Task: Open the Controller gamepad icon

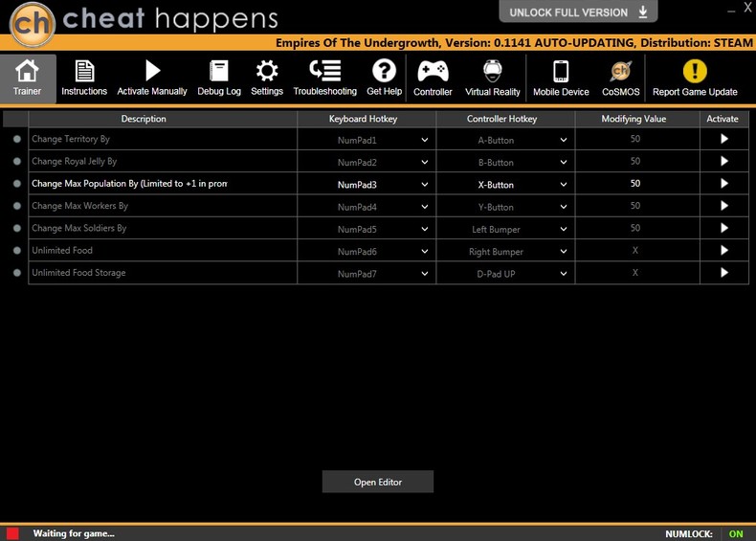Action: click(433, 72)
